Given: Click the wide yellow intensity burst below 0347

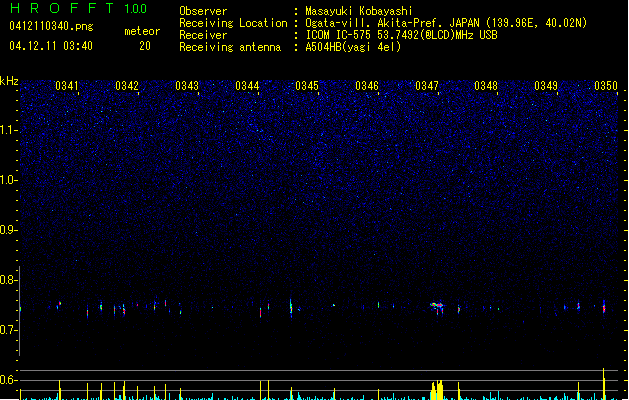Looking at the screenshot, I should (x=437, y=390).
